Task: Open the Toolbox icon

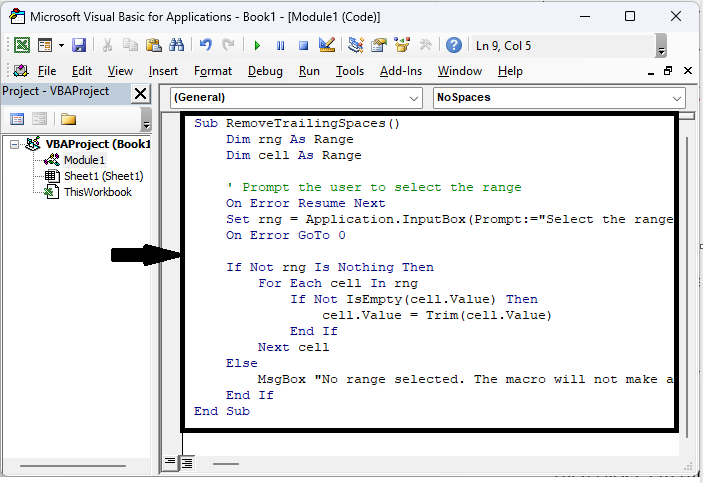Action: click(x=425, y=45)
